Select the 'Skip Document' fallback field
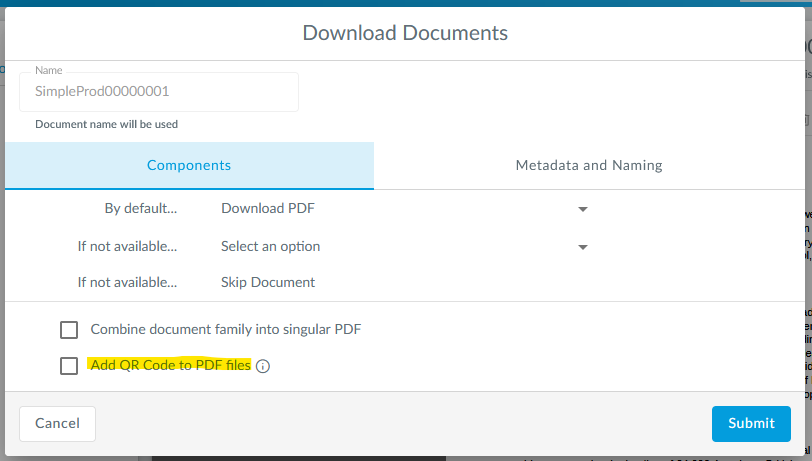The height and width of the screenshot is (461, 812). 268,282
